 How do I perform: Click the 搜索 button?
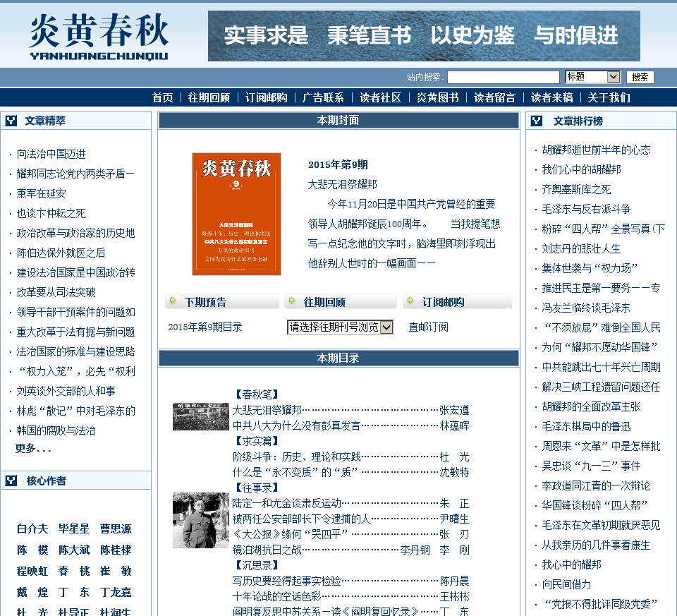click(640, 77)
